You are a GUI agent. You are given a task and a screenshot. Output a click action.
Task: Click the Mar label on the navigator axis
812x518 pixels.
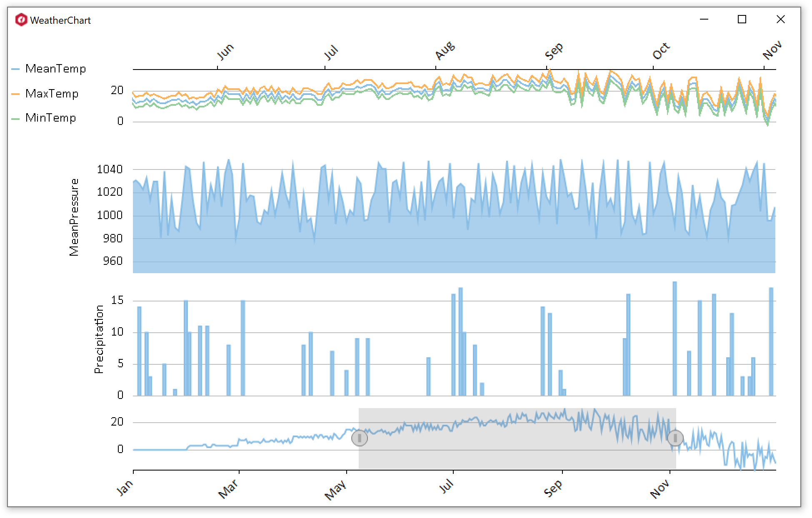[x=228, y=489]
